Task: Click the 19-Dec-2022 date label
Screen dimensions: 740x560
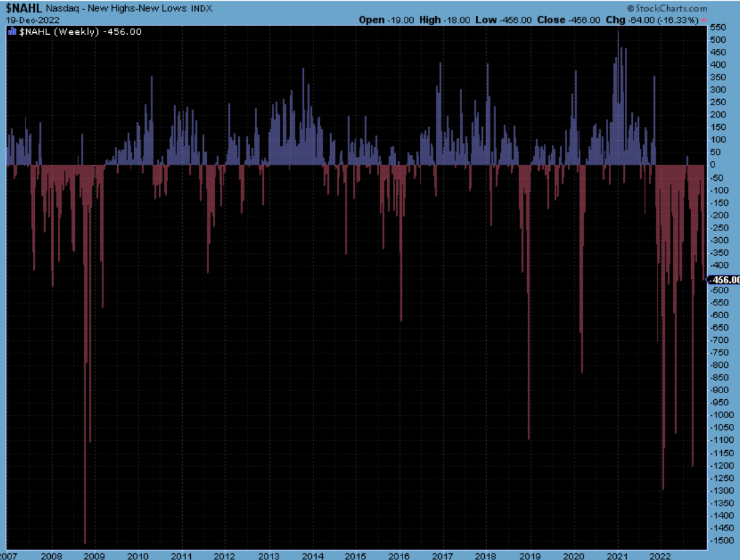Action: [33, 20]
